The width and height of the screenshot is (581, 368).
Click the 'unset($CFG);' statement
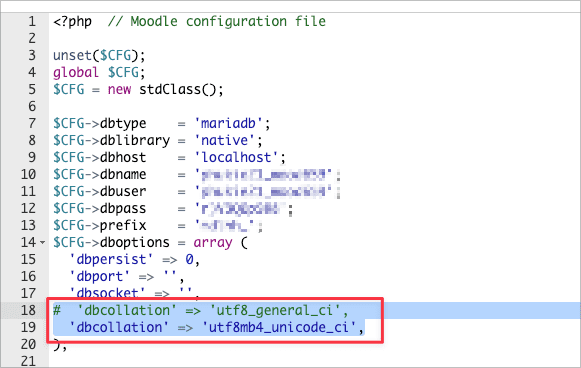(99, 56)
